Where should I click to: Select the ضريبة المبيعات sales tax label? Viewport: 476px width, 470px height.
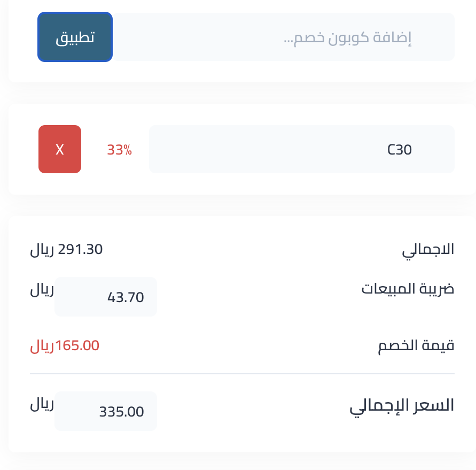pyautogui.click(x=408, y=289)
